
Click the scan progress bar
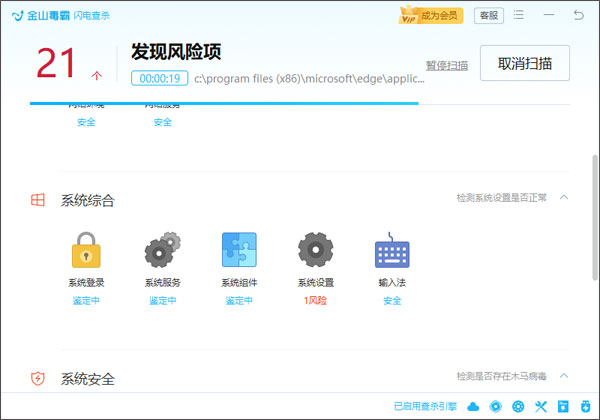pos(300,103)
